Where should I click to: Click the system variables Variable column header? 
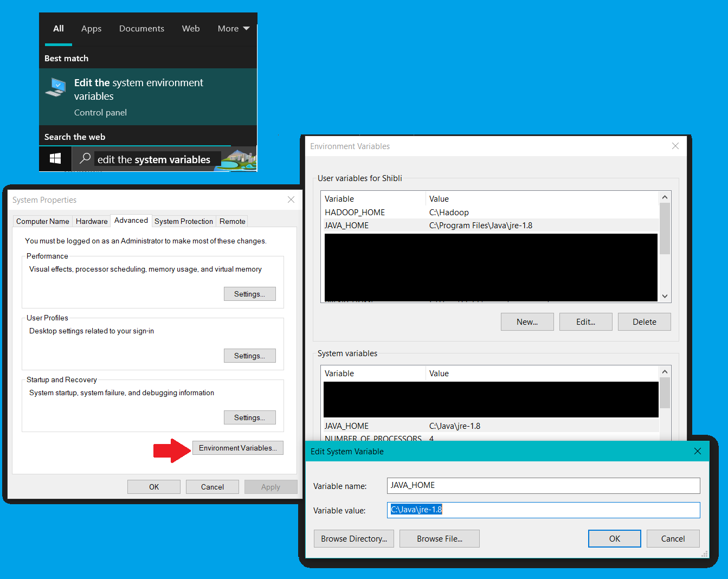pyautogui.click(x=373, y=374)
